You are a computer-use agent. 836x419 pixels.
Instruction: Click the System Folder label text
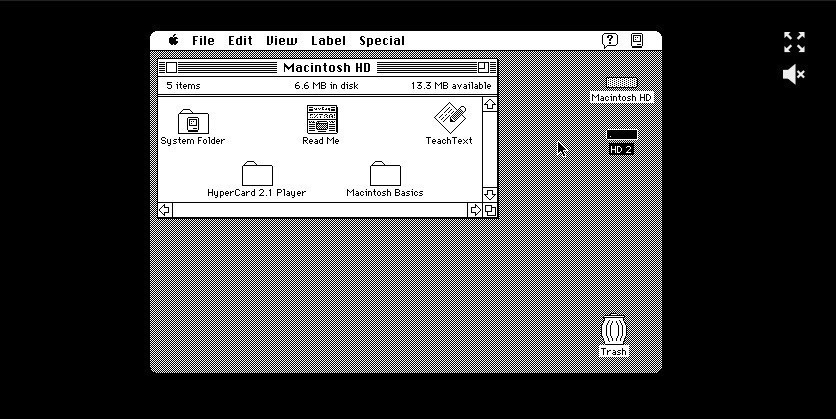(x=192, y=141)
